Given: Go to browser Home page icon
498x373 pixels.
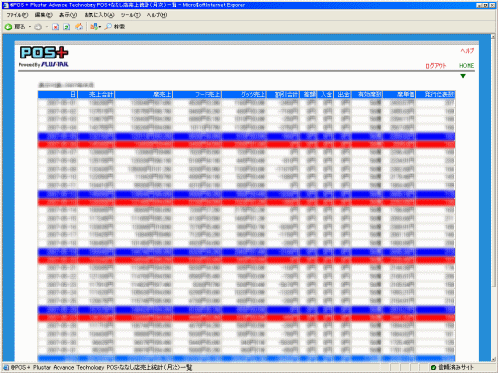Looking at the screenshot, I should click(79, 27).
